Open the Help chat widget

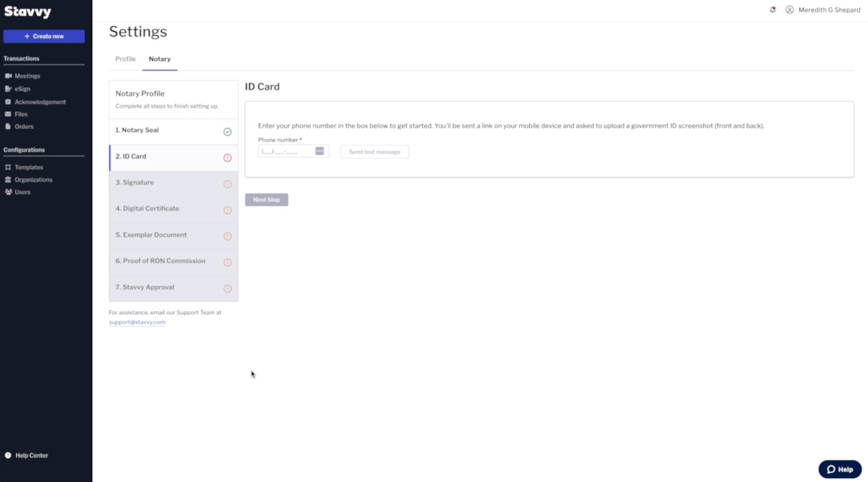[840, 469]
